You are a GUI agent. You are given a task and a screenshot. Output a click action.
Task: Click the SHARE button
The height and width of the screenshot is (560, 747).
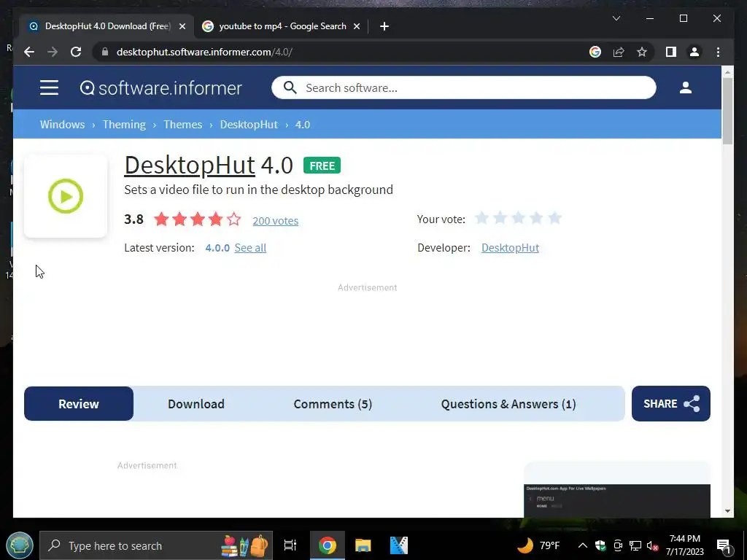point(671,403)
